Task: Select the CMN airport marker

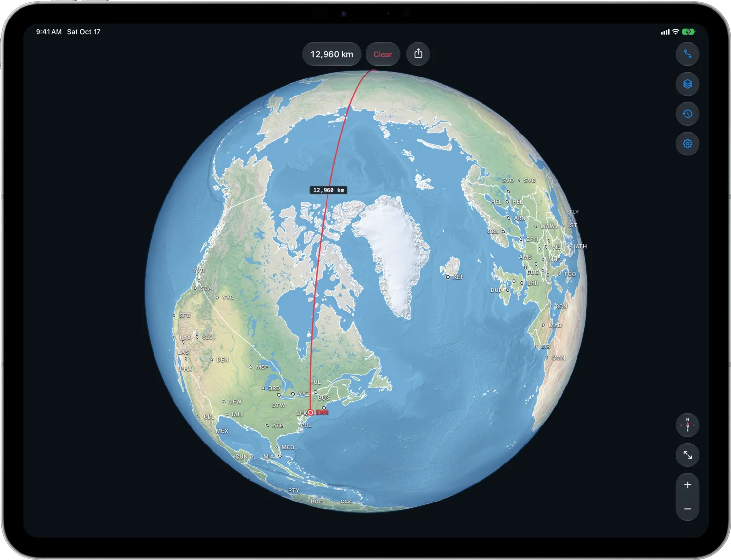Action: pos(547,358)
